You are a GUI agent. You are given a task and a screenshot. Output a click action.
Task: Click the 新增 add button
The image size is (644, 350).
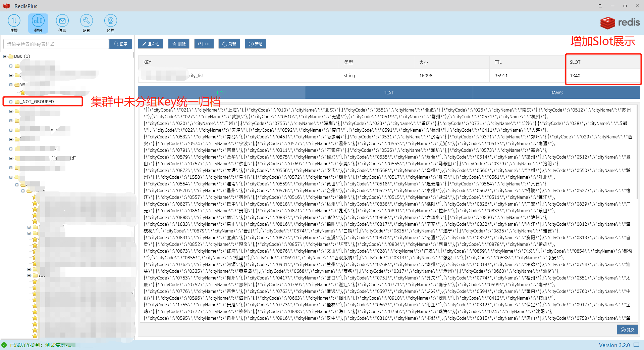[x=256, y=44]
